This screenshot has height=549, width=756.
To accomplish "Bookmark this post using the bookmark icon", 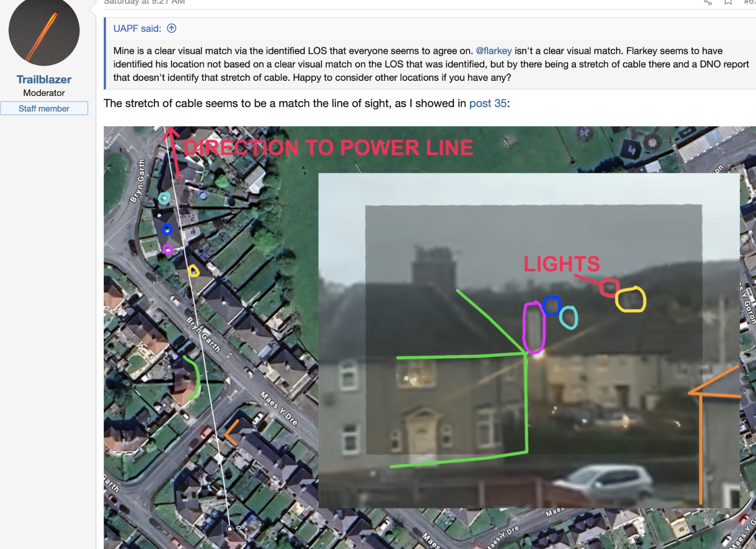I will (728, 2).
